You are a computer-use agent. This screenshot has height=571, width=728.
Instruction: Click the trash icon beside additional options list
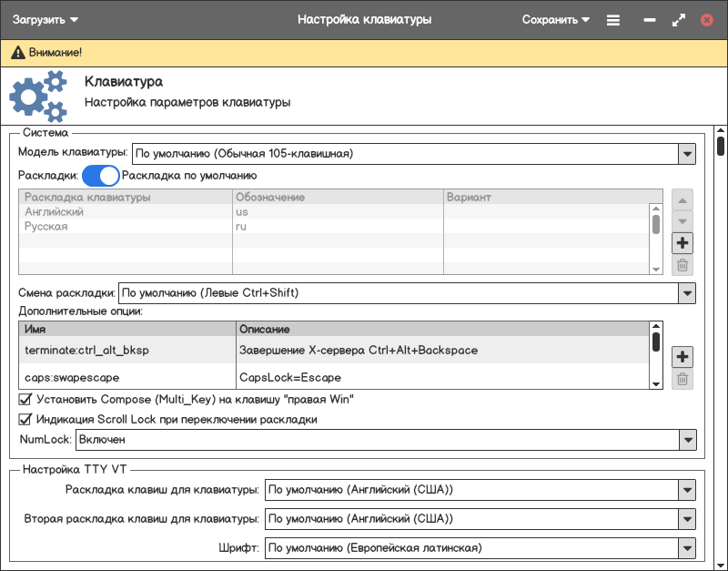coord(682,380)
